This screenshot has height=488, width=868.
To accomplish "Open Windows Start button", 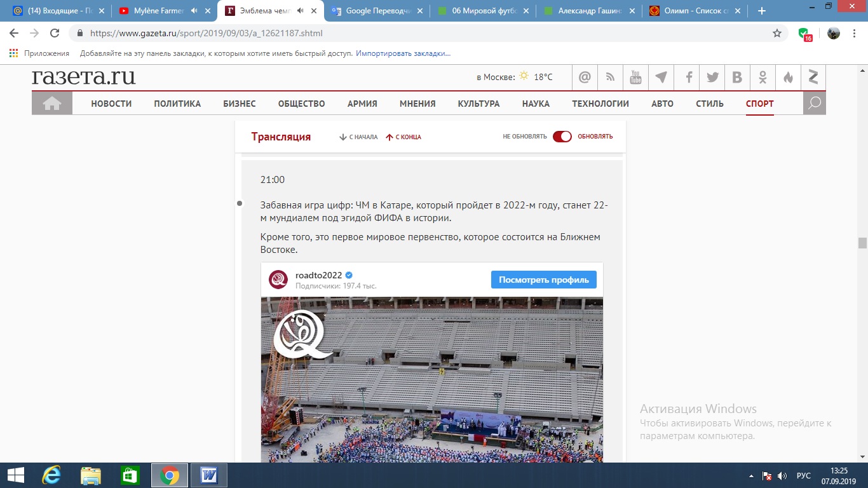I will click(x=15, y=475).
